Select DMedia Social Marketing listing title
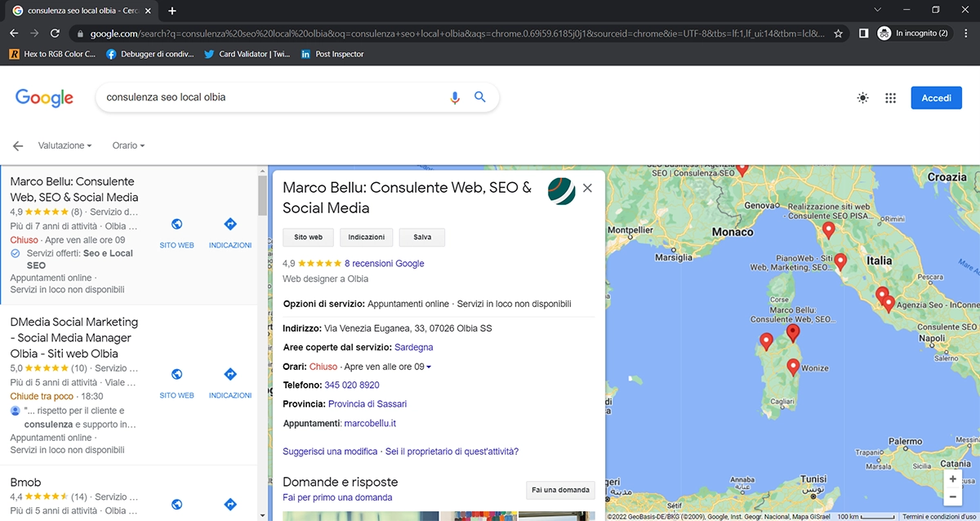 [x=74, y=337]
